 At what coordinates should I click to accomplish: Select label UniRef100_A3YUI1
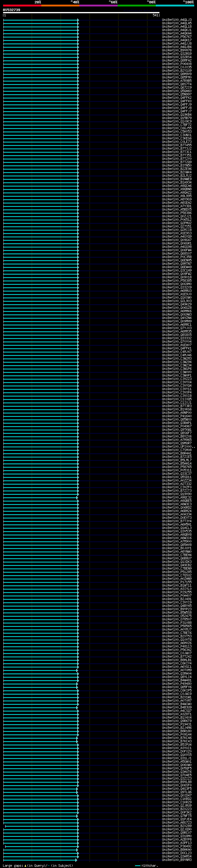pyautogui.click(x=177, y=748)
